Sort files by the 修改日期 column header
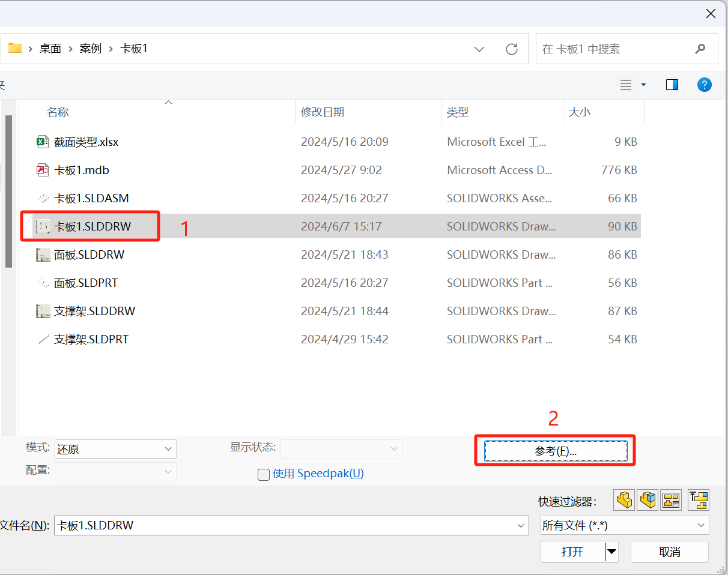This screenshot has width=728, height=575. pyautogui.click(x=323, y=112)
